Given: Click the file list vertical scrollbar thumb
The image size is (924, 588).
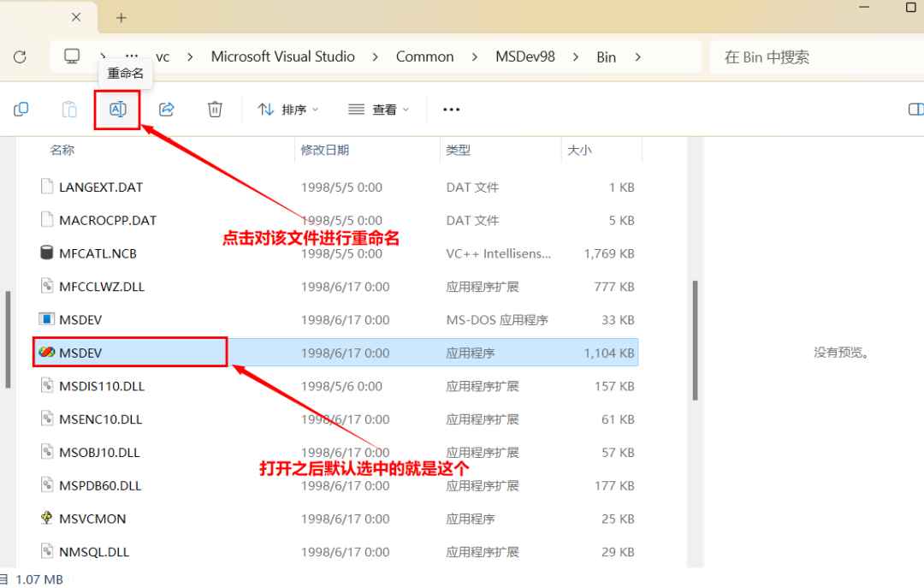Looking at the screenshot, I should 696,341.
